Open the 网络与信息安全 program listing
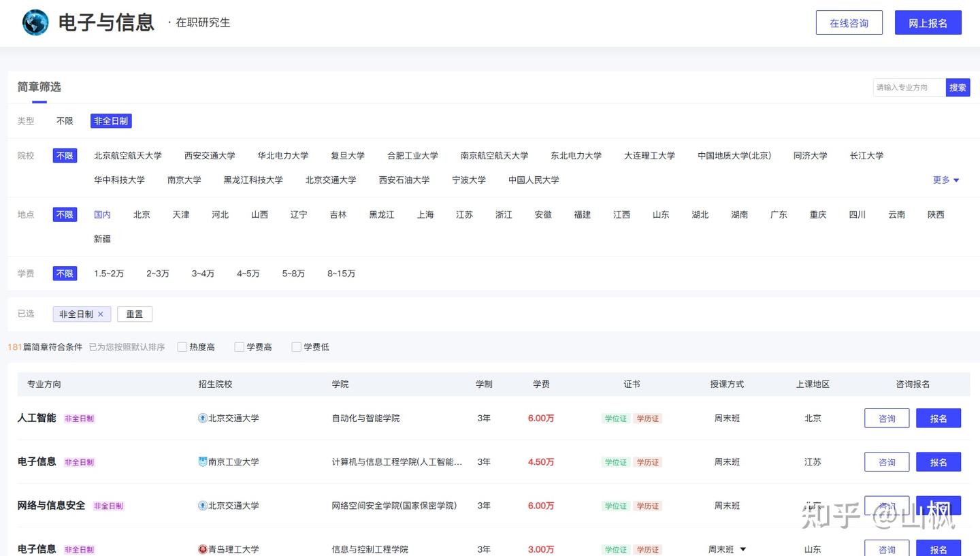 [x=51, y=505]
